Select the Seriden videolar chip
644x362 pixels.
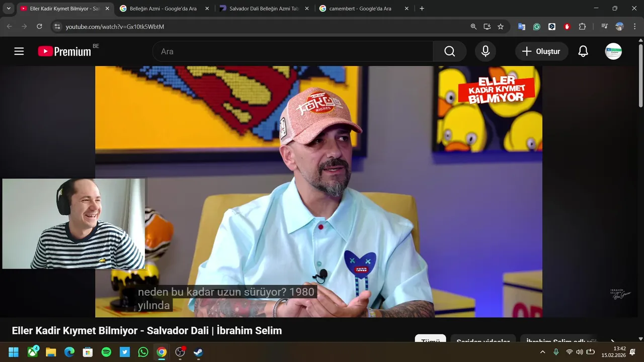point(483,339)
